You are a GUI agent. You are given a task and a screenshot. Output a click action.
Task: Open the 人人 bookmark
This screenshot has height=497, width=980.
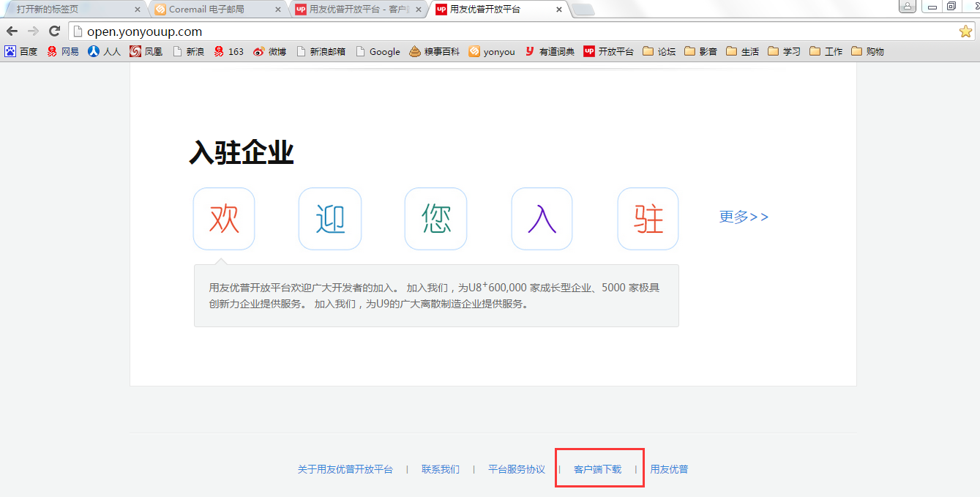click(x=105, y=51)
